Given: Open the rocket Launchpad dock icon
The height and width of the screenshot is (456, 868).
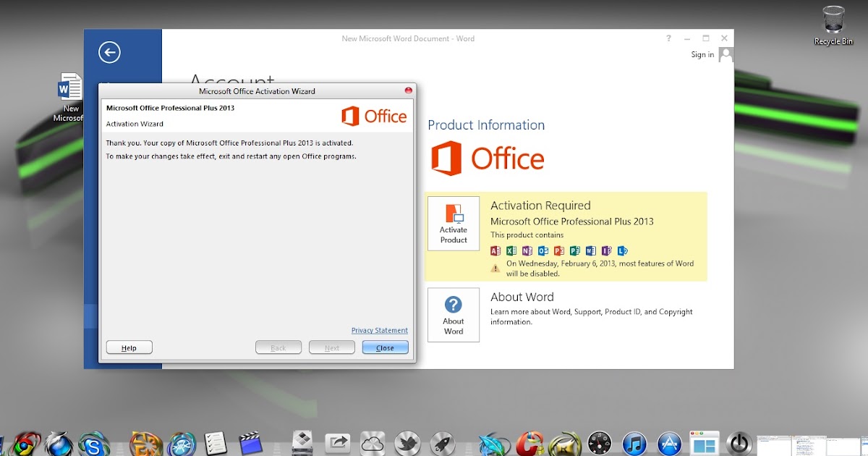Looking at the screenshot, I should (x=443, y=443).
